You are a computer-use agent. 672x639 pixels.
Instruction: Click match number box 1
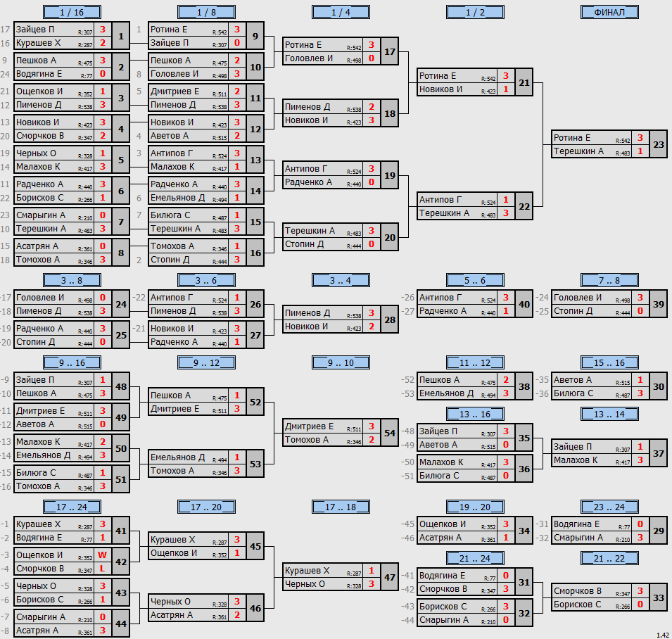click(x=121, y=36)
